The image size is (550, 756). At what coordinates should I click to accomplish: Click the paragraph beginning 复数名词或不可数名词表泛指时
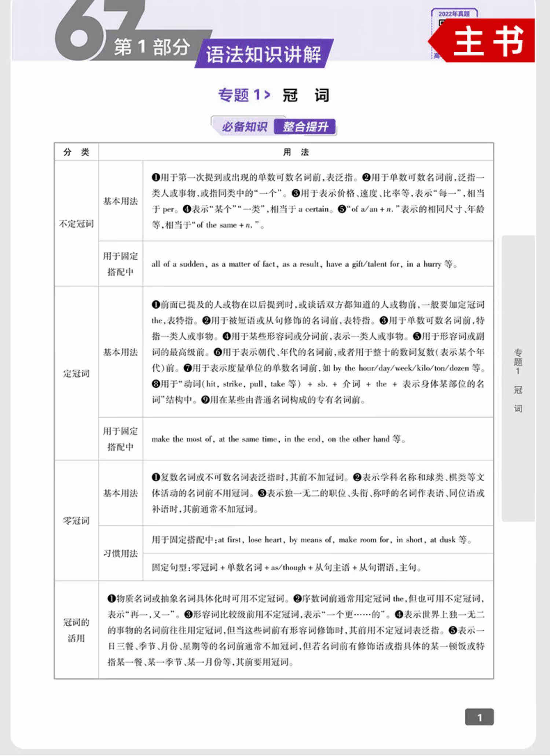coord(318,493)
